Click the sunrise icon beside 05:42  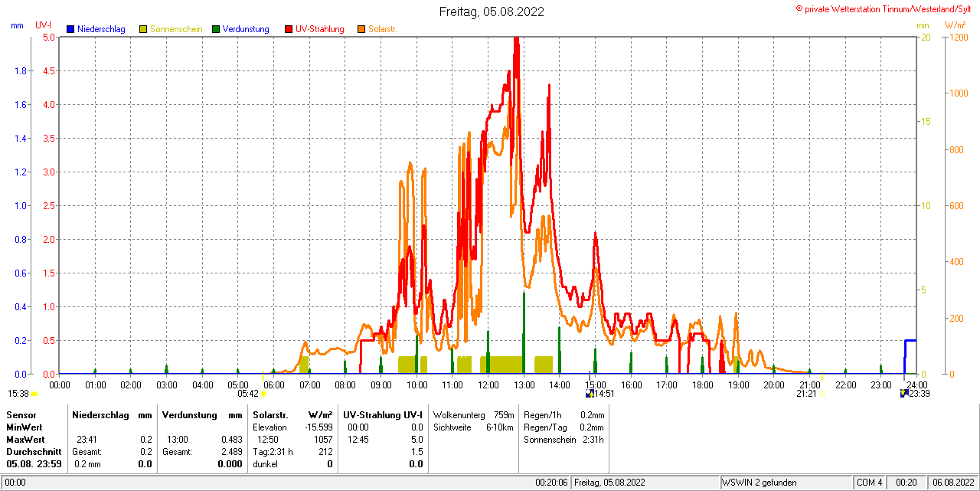tap(263, 394)
